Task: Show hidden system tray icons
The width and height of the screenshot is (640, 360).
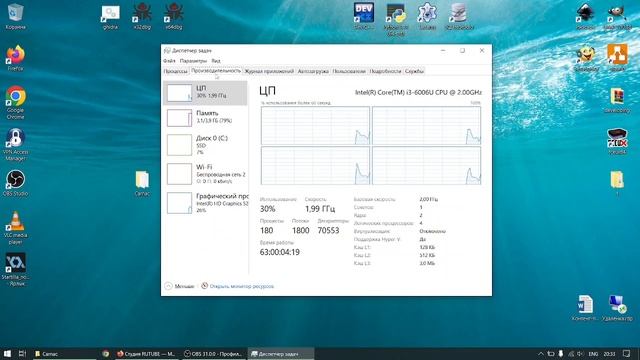Action: [x=541, y=353]
